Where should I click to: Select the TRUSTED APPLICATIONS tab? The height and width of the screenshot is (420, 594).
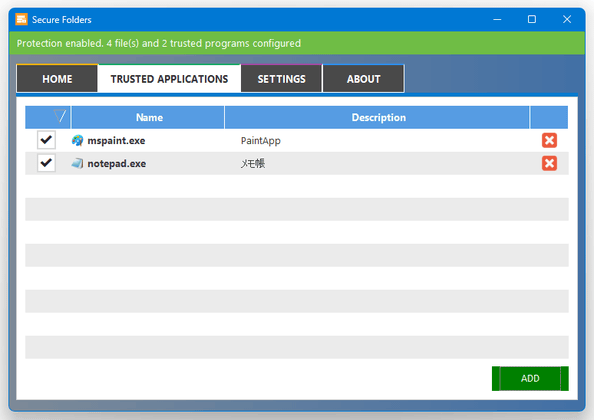[169, 79]
